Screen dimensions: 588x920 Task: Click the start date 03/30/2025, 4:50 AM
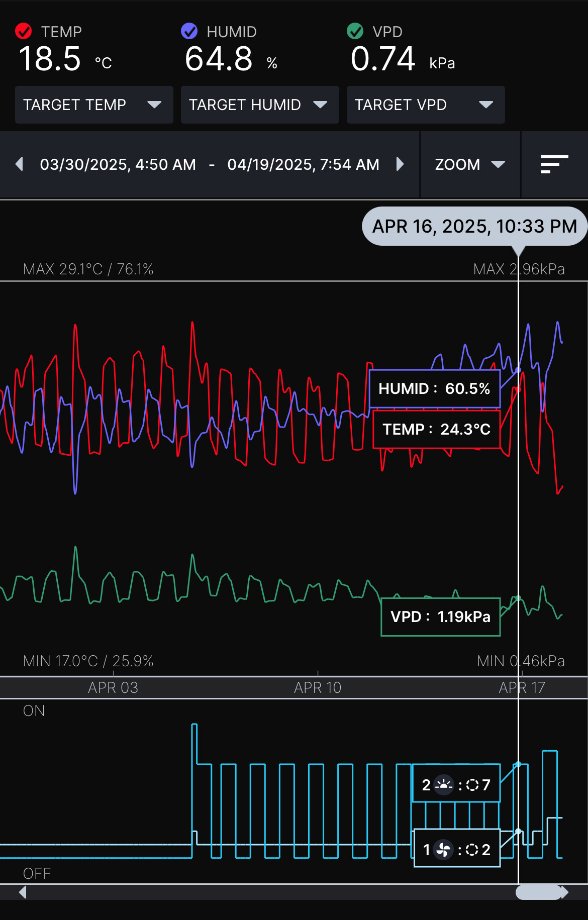point(118,164)
